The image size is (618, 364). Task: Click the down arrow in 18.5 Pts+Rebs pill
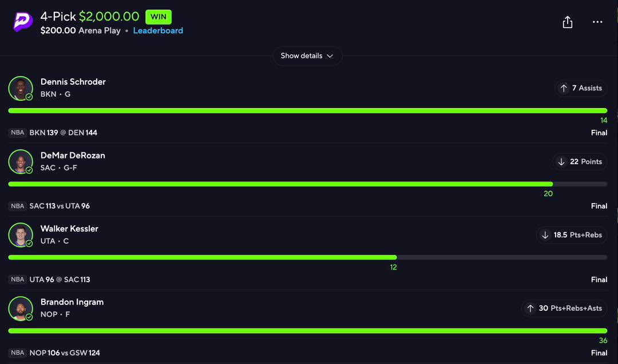pos(545,235)
